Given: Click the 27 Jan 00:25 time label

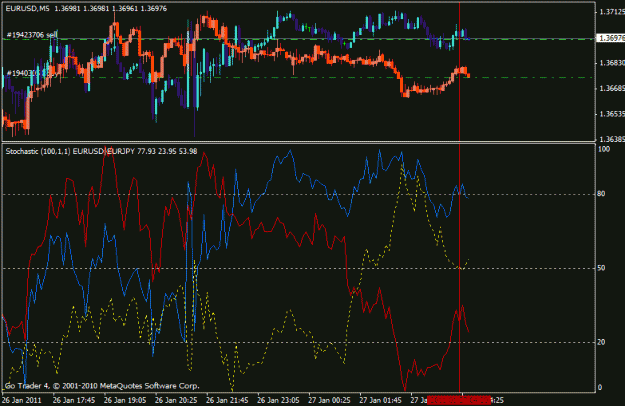Looking at the screenshot, I should click(x=329, y=400).
